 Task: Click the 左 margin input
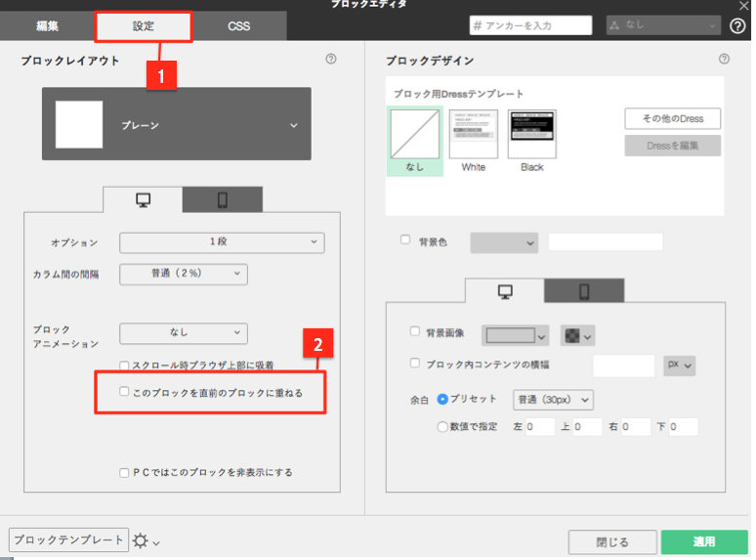click(540, 427)
